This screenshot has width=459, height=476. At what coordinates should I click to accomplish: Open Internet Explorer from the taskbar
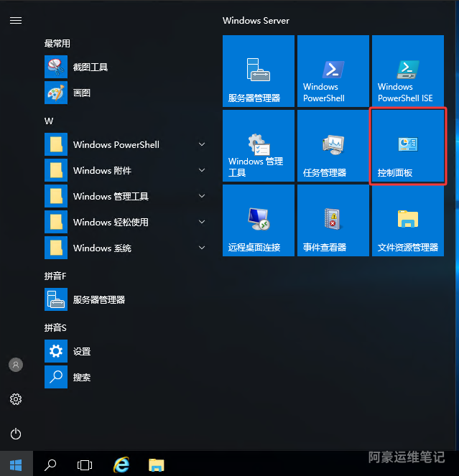click(x=121, y=465)
